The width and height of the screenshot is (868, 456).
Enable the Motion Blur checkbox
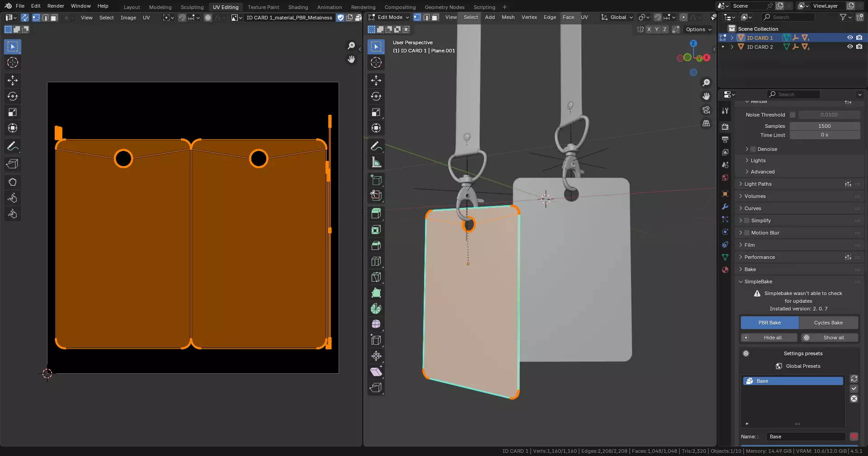tap(747, 233)
